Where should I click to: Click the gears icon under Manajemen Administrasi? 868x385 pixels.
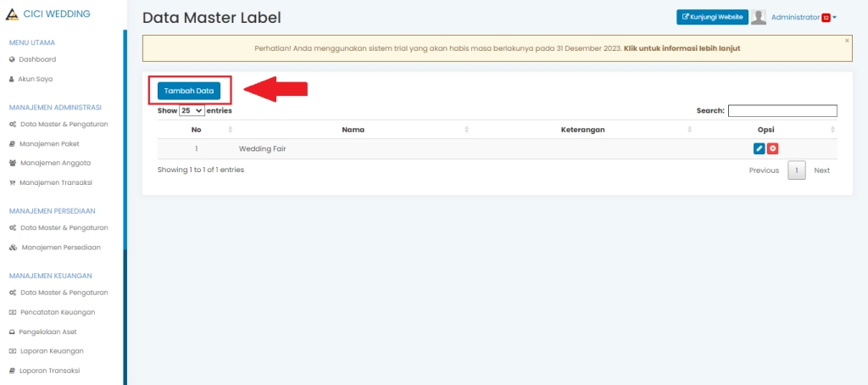click(12, 124)
